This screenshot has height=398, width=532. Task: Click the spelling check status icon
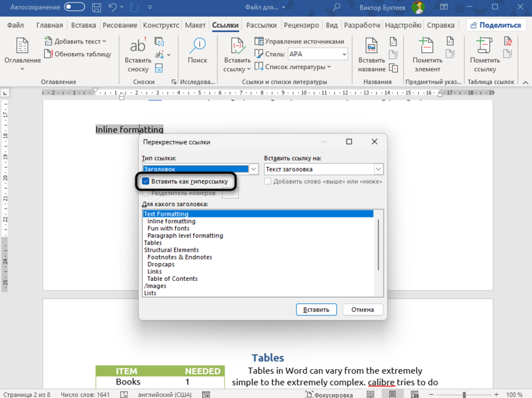coord(124,395)
